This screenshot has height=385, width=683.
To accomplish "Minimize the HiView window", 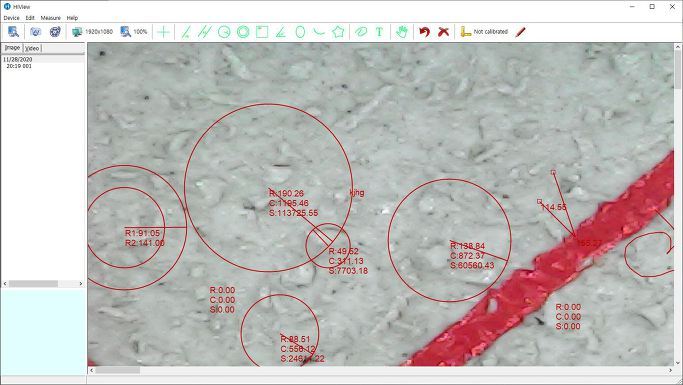I will [632, 7].
